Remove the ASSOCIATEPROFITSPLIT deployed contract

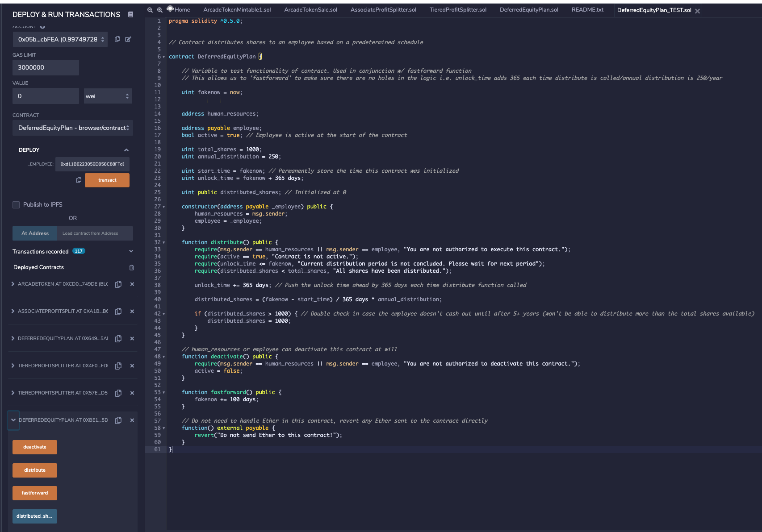click(132, 312)
